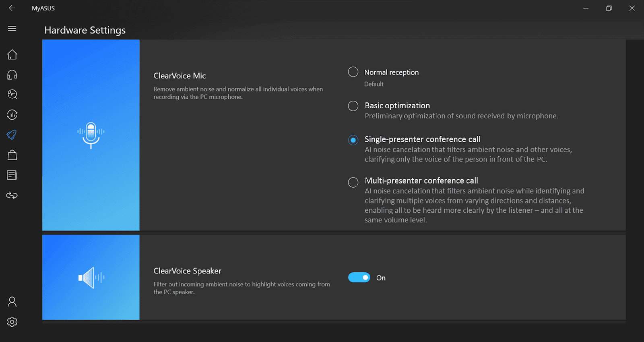Screen dimensions: 644x342
Task: Open the user account icon
Action: click(x=12, y=302)
